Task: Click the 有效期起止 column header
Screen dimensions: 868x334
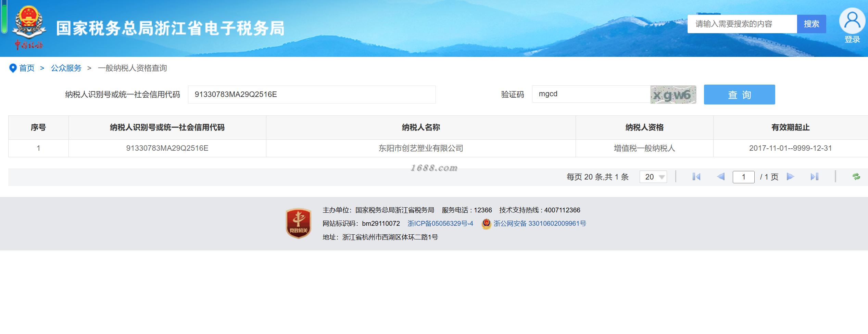Action: point(791,127)
